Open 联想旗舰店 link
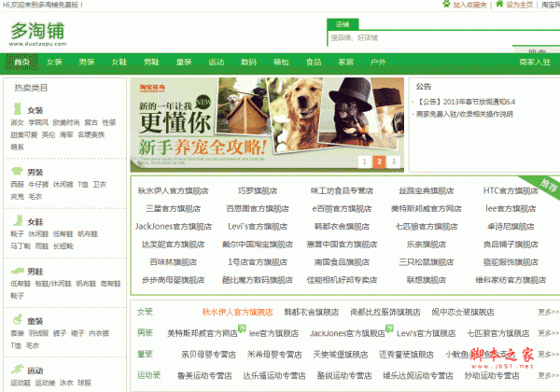 pos(427,280)
